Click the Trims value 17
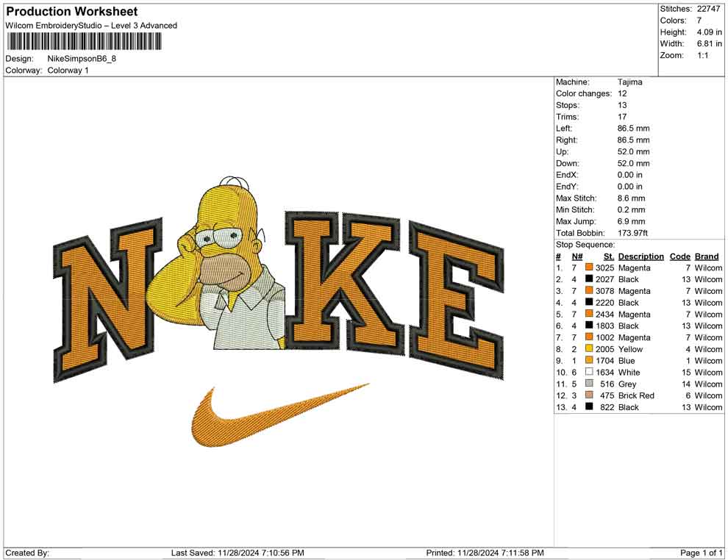 click(622, 116)
